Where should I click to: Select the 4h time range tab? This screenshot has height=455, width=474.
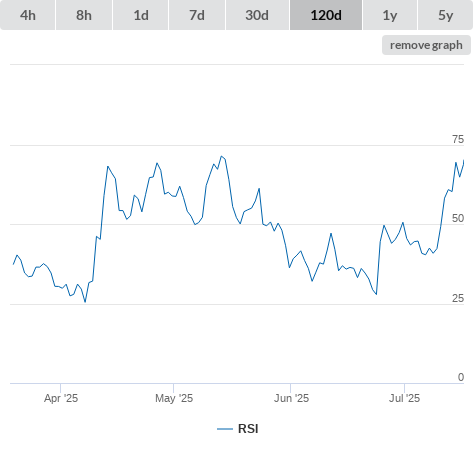coord(28,15)
